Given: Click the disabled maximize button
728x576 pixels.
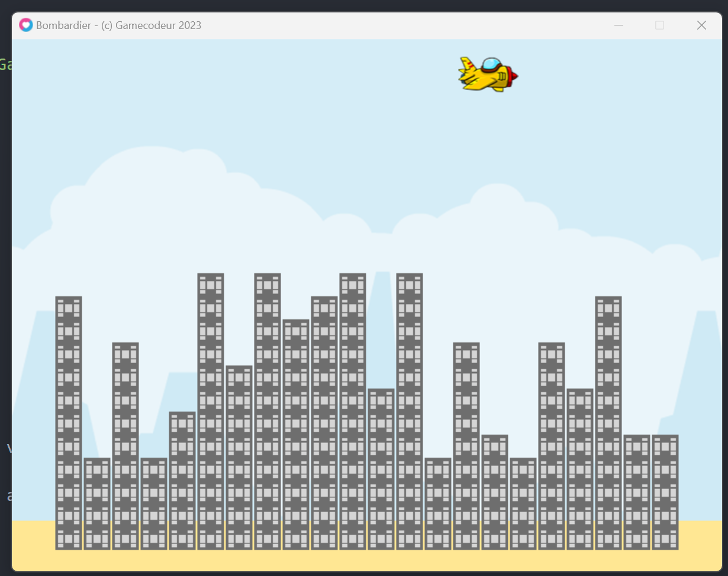Looking at the screenshot, I should click(x=659, y=25).
